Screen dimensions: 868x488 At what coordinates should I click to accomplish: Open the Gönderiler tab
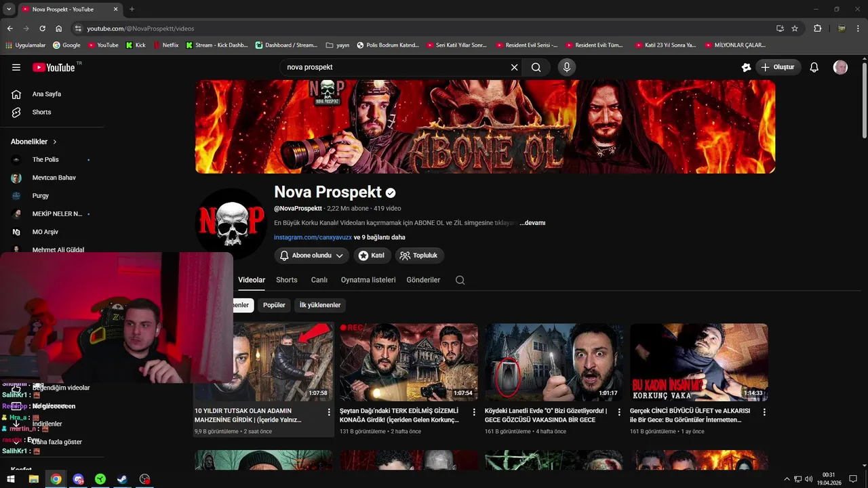point(423,280)
